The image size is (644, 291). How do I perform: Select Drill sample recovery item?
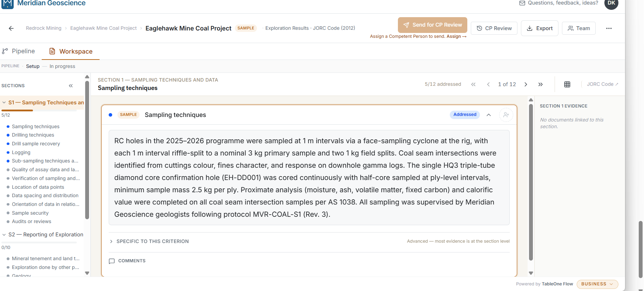(36, 144)
